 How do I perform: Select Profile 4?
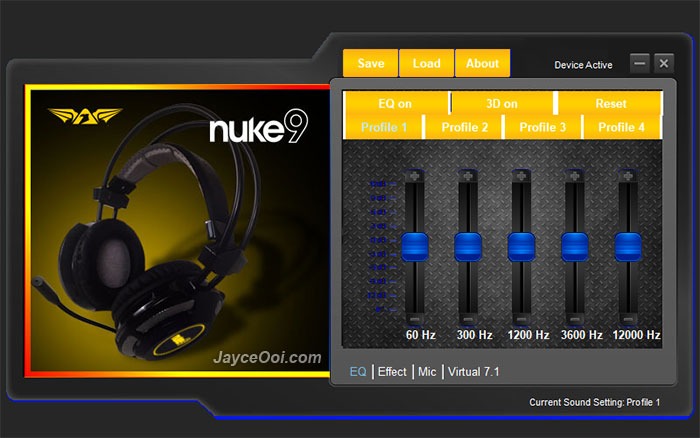click(621, 127)
